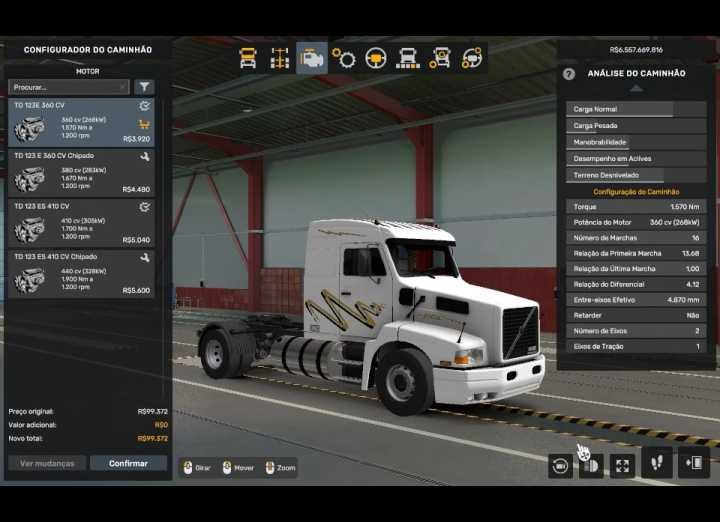Select the TD 123E 360 CV engine
This screenshot has width=720, height=522.
(81, 123)
